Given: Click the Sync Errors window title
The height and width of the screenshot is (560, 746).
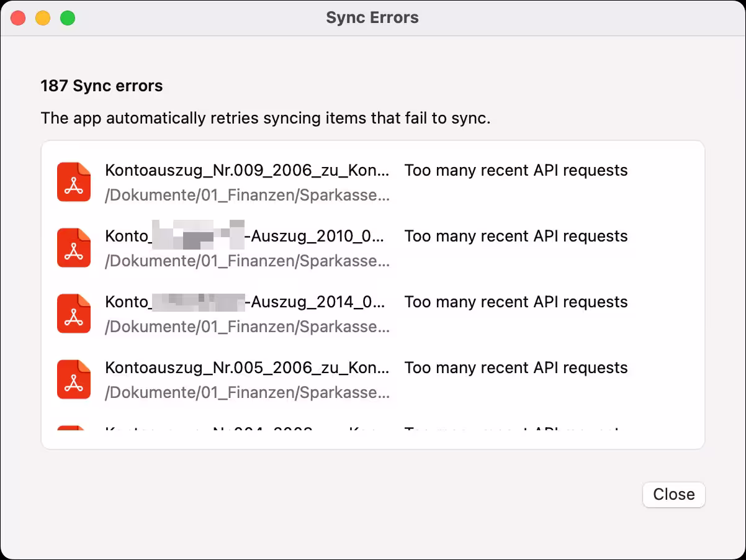Looking at the screenshot, I should coord(372,18).
